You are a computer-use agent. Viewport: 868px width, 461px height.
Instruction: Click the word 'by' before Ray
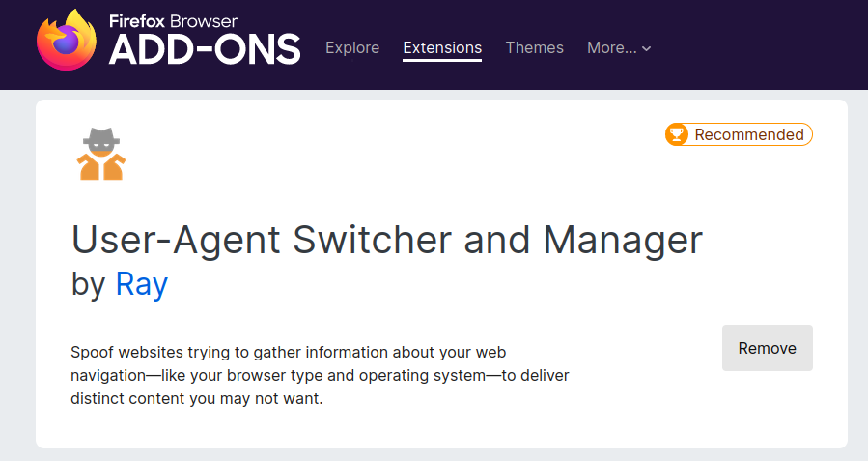tap(88, 285)
